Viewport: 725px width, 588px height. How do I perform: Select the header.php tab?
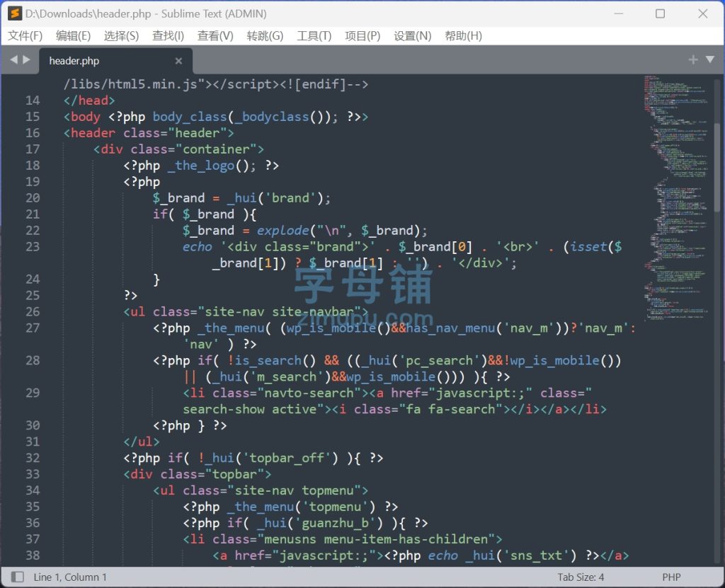point(115,61)
